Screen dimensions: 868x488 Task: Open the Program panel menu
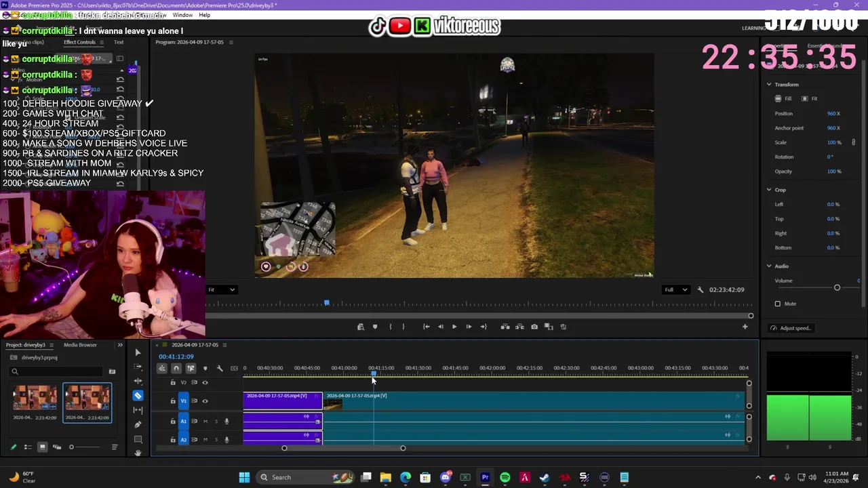click(231, 42)
